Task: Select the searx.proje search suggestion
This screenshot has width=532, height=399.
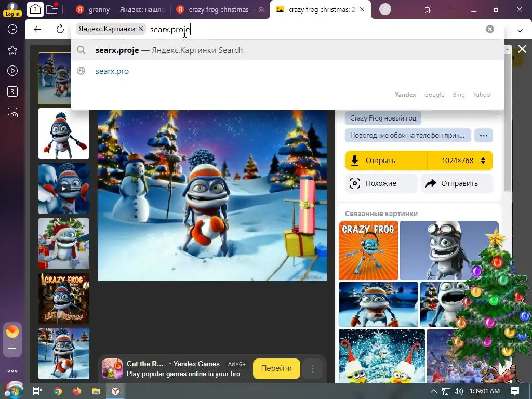Action: point(287,50)
